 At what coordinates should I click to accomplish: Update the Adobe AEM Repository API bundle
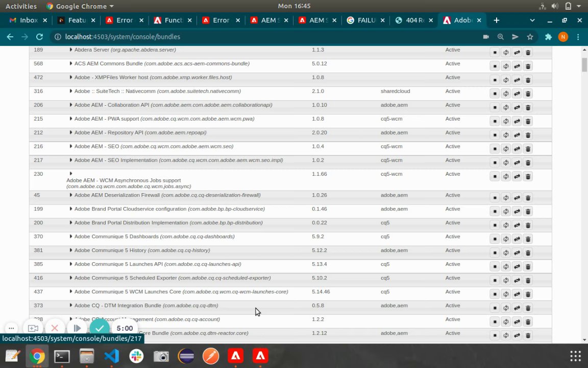pos(517,135)
